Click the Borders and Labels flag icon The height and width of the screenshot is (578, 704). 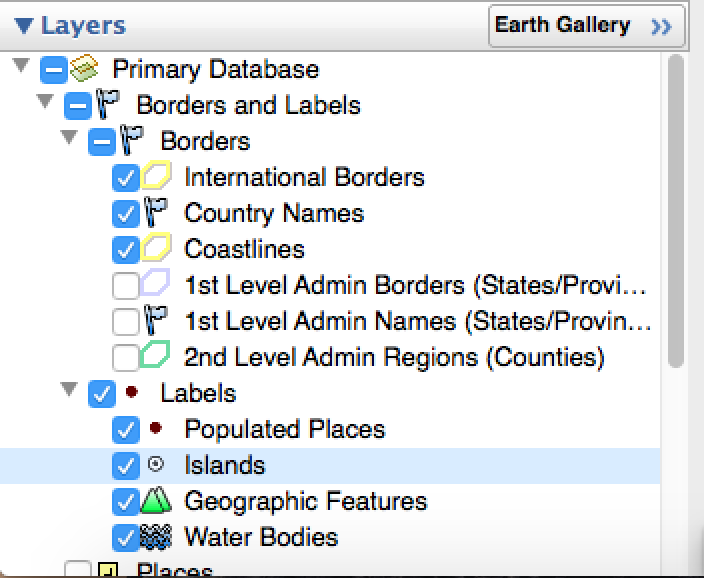tap(109, 105)
